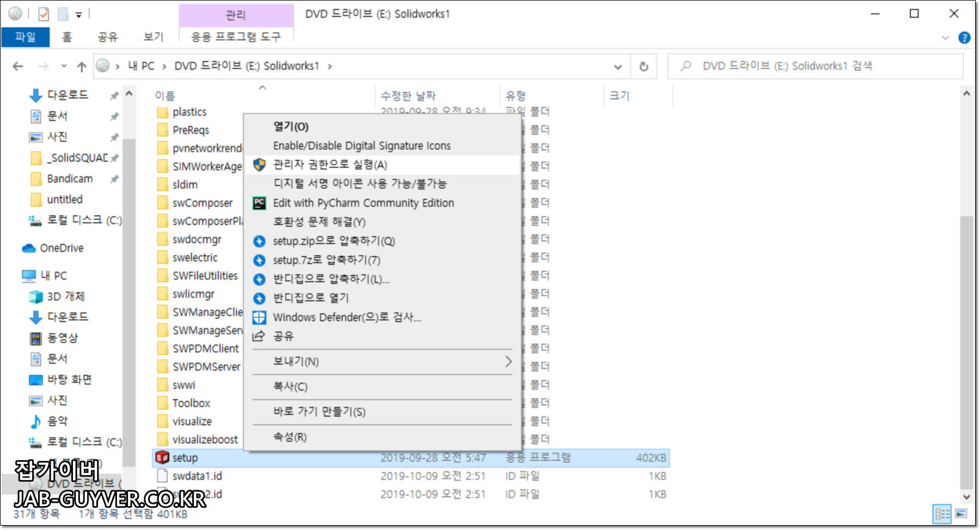Sort by the 수정한 날짜 column header
This screenshot has height=530, width=980.
[x=408, y=96]
